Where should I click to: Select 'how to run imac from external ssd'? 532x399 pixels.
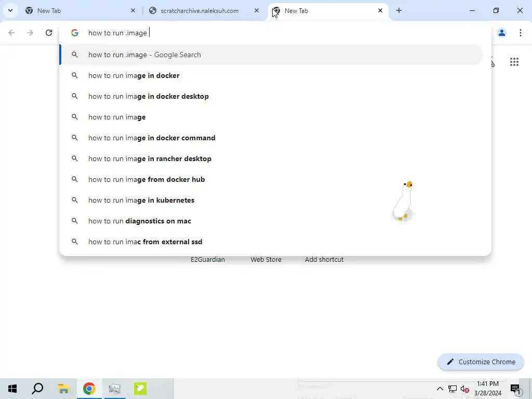[x=271, y=242]
